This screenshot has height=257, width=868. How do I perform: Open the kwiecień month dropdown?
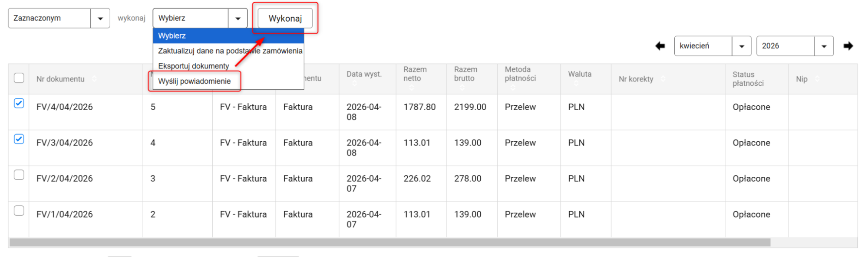click(712, 46)
